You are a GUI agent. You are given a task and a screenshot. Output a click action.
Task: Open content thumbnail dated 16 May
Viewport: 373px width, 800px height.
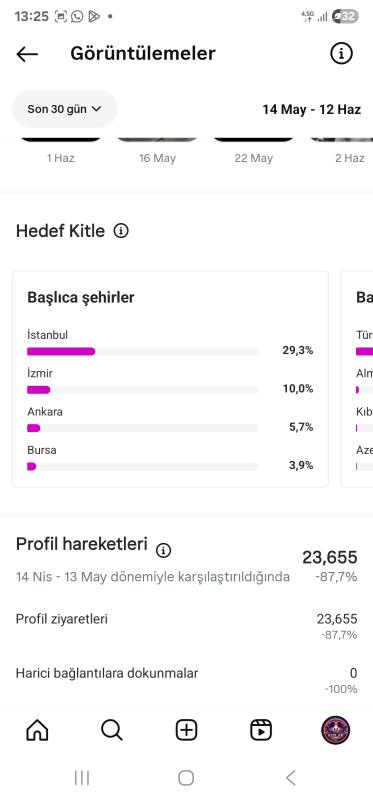tap(157, 139)
